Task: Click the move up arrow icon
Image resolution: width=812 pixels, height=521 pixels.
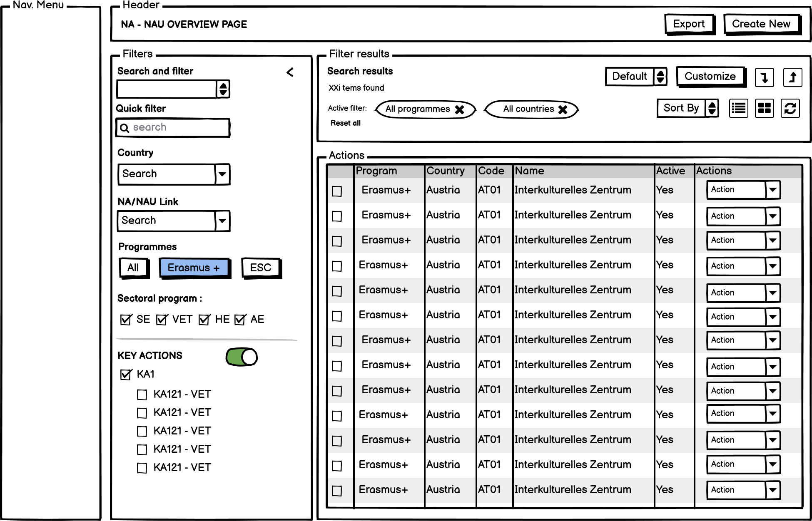Action: coord(792,77)
